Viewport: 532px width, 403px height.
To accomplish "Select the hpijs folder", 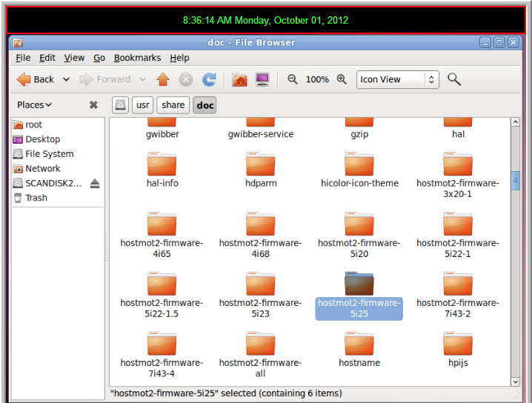I will tap(458, 350).
